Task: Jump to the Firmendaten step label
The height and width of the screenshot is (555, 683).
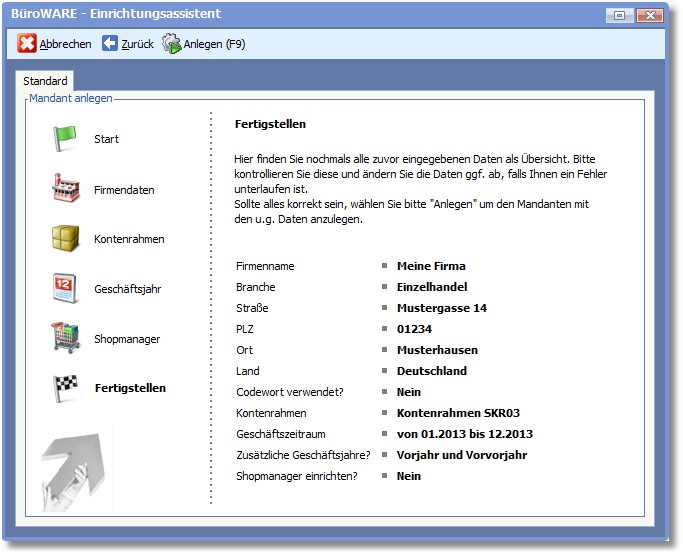Action: pyautogui.click(x=124, y=190)
